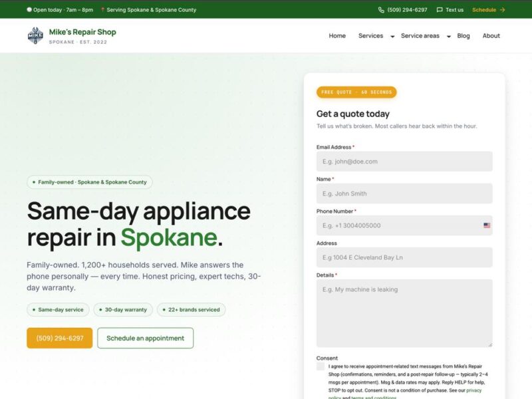Open the Blog page
532x399 pixels.
(463, 36)
